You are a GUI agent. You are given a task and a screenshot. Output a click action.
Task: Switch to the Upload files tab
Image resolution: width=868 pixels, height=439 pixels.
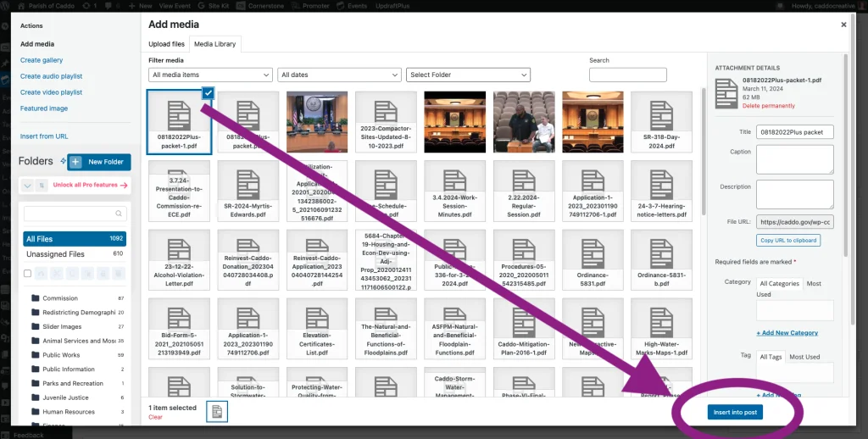[167, 44]
